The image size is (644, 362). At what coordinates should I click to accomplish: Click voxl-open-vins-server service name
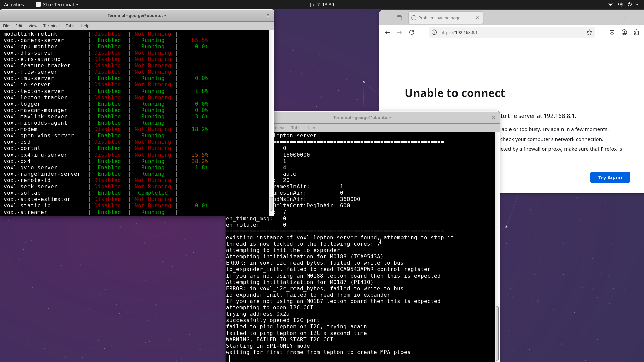39,135
